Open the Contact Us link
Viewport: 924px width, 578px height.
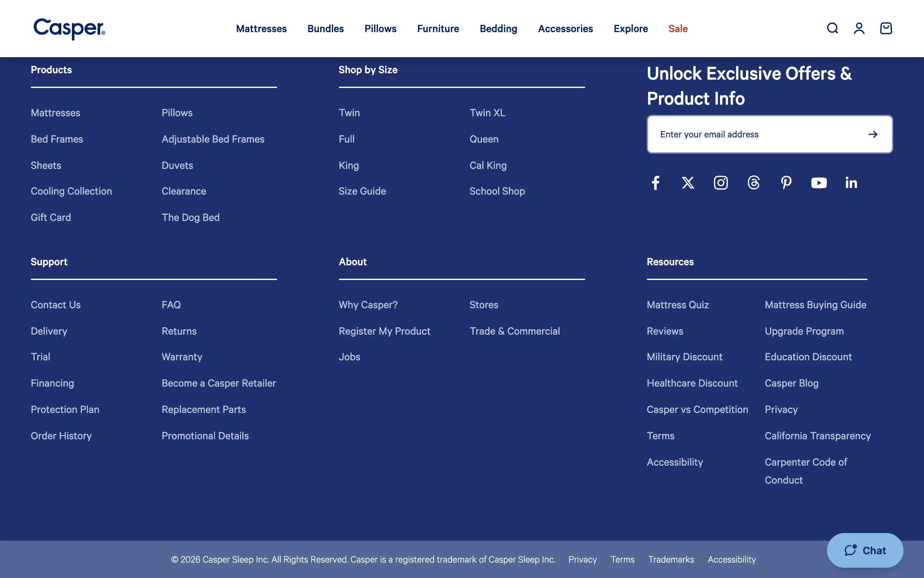click(x=56, y=305)
